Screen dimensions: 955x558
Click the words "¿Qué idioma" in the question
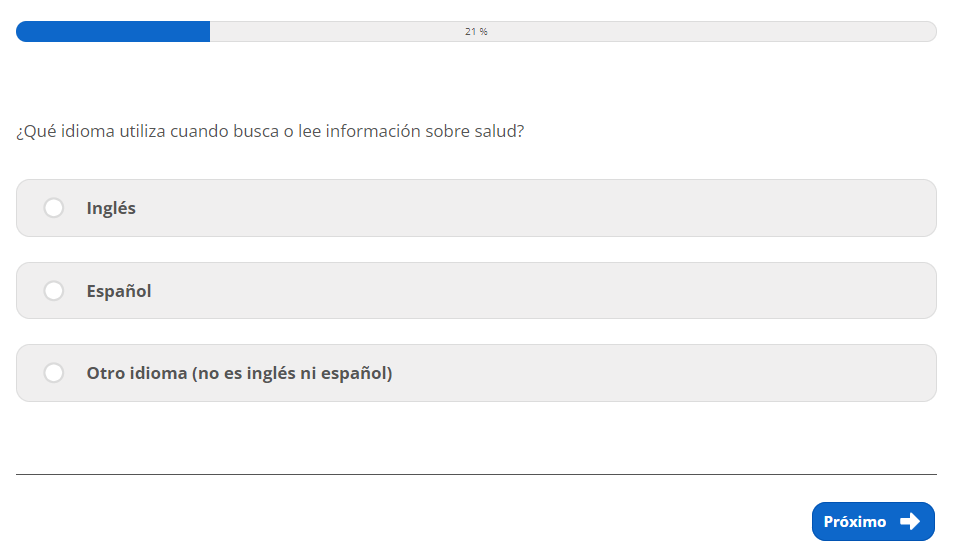click(x=58, y=131)
